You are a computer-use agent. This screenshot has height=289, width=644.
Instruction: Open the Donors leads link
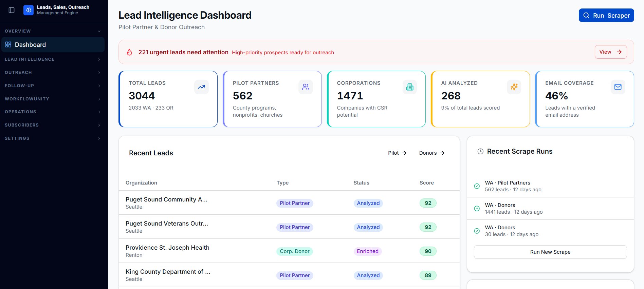click(x=432, y=153)
